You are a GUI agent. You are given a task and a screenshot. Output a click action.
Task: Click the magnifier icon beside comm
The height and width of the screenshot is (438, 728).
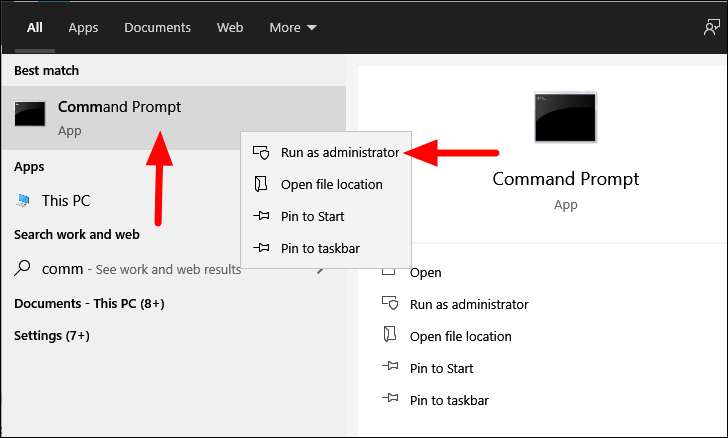pos(22,268)
